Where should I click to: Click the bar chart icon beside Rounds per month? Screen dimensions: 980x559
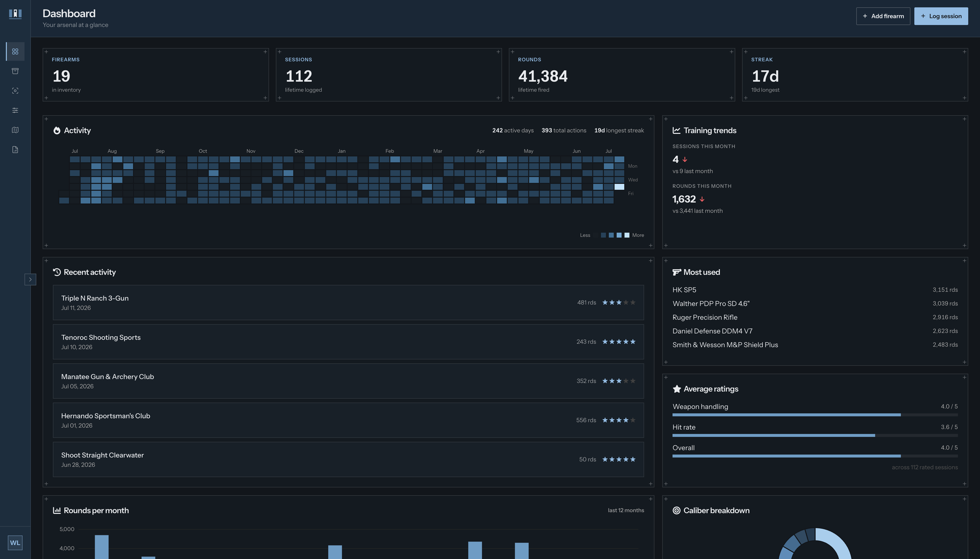[x=57, y=510]
